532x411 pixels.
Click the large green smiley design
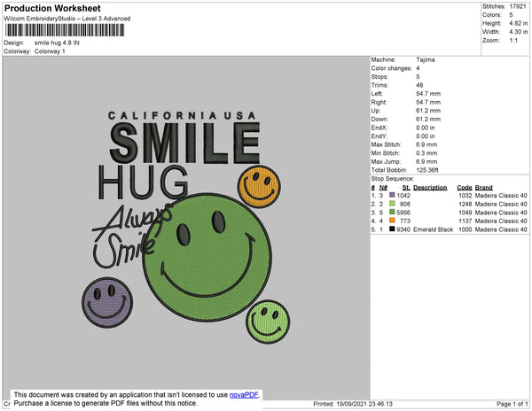point(207,258)
